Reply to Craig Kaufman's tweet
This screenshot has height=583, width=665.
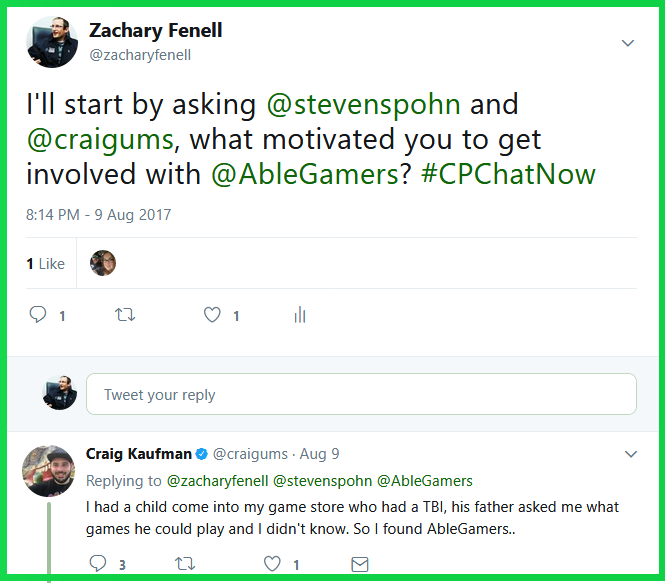pyautogui.click(x=97, y=564)
